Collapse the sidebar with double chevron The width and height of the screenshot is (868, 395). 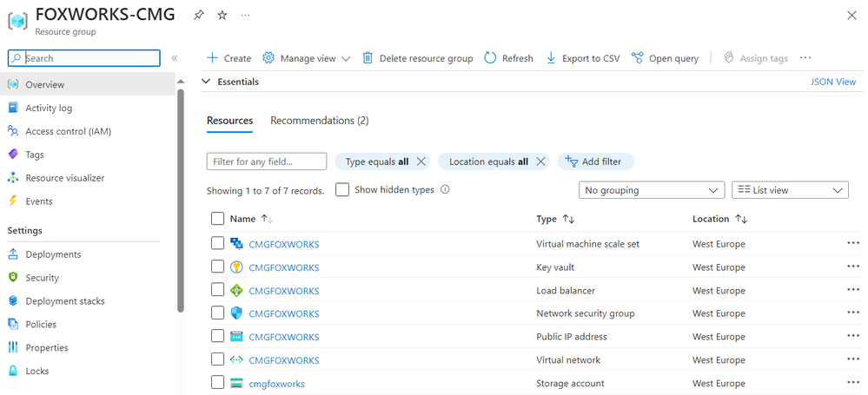tap(175, 58)
